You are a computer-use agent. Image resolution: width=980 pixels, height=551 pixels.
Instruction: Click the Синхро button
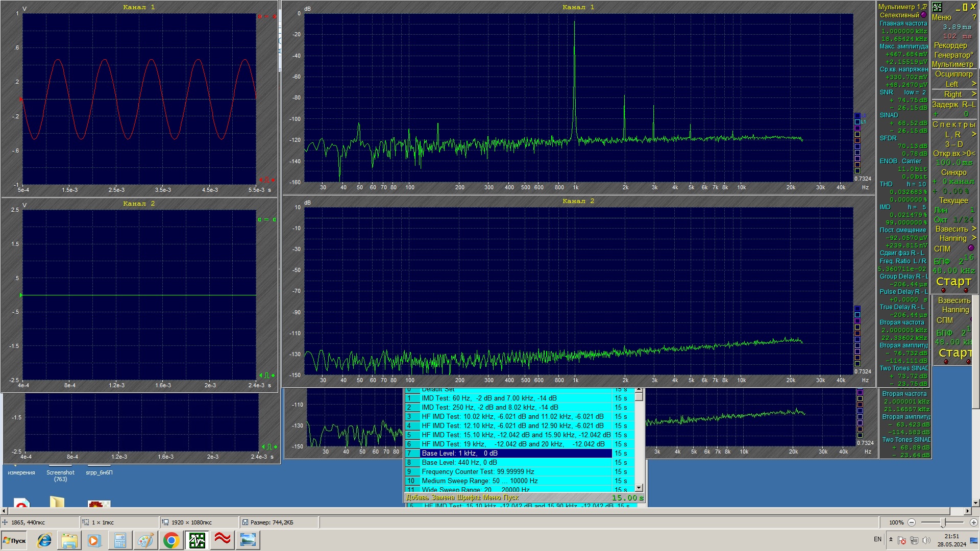(954, 172)
